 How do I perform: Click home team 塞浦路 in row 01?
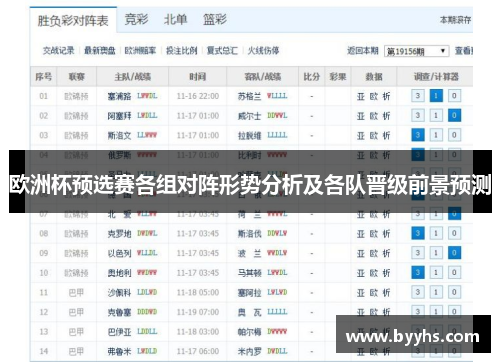point(119,96)
